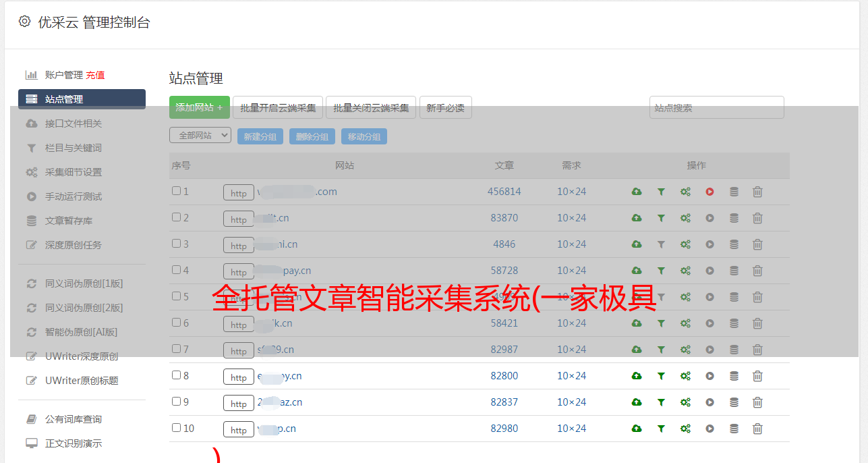Open UWriter原创标题 in the sidebar
Screen dimensions: 868x463
(82, 381)
